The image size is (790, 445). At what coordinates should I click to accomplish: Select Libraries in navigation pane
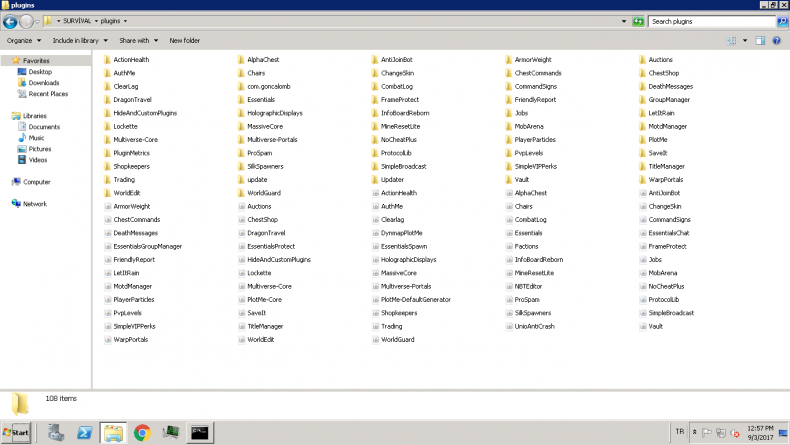(x=34, y=116)
